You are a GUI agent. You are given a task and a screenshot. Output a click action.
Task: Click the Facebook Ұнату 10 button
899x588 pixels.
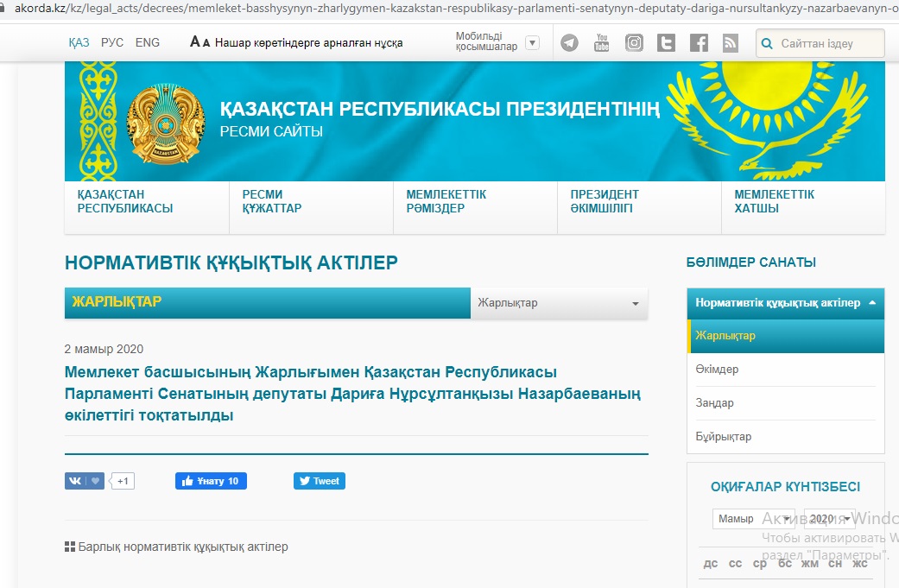point(211,481)
